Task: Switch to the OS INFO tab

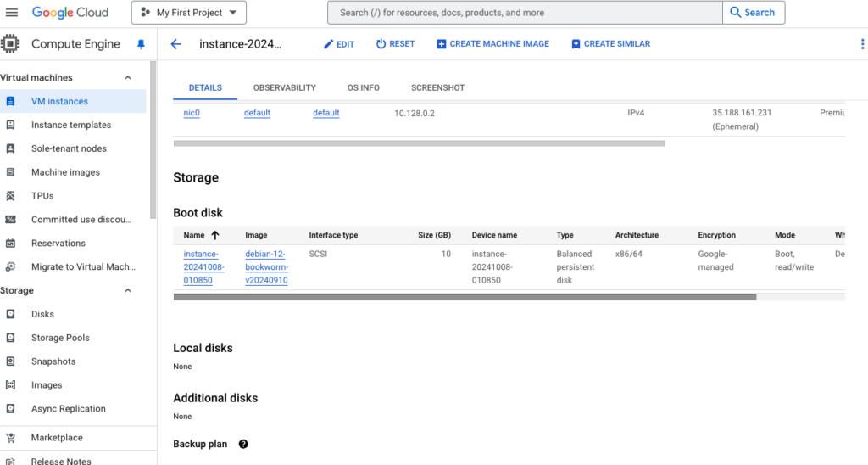Action: click(x=363, y=87)
